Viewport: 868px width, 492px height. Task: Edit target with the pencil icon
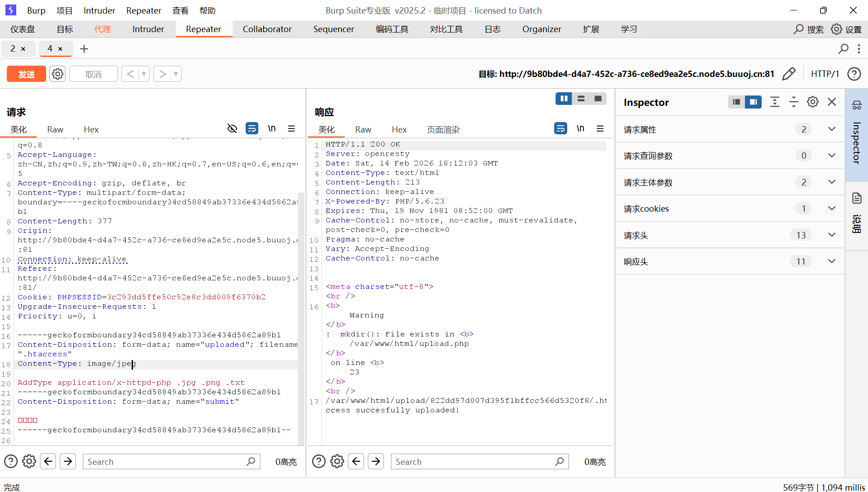[x=789, y=74]
